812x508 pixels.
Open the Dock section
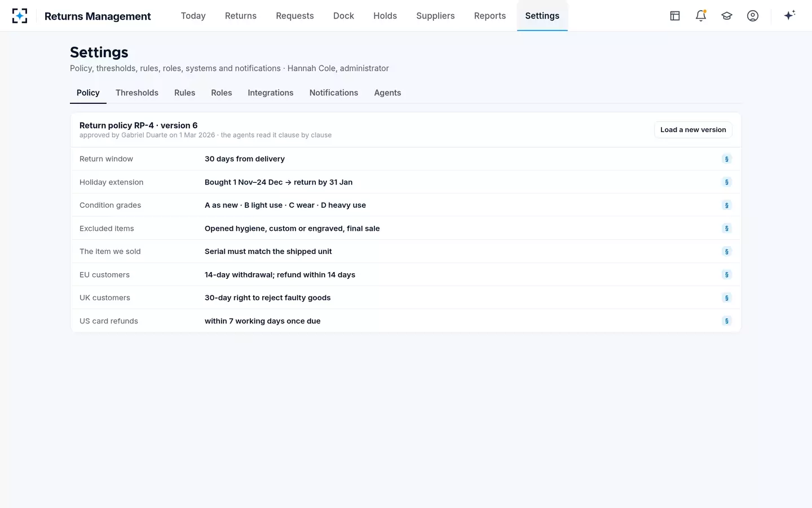pyautogui.click(x=343, y=16)
